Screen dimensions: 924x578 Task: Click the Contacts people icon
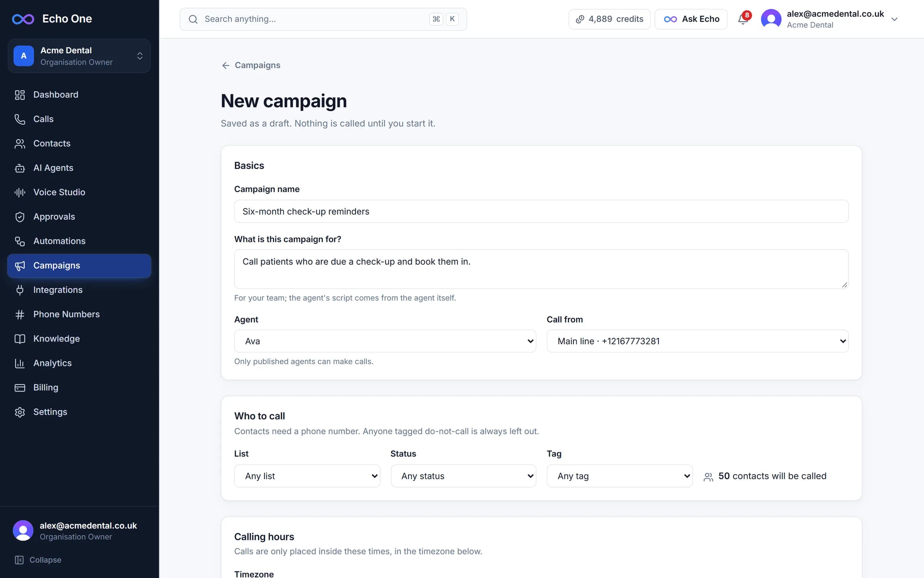(x=20, y=143)
